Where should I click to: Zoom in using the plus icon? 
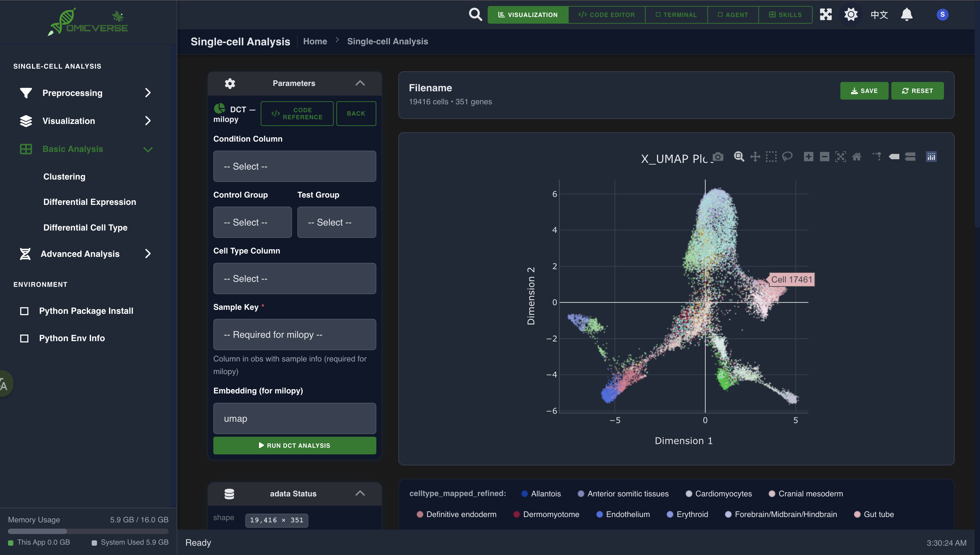[808, 157]
